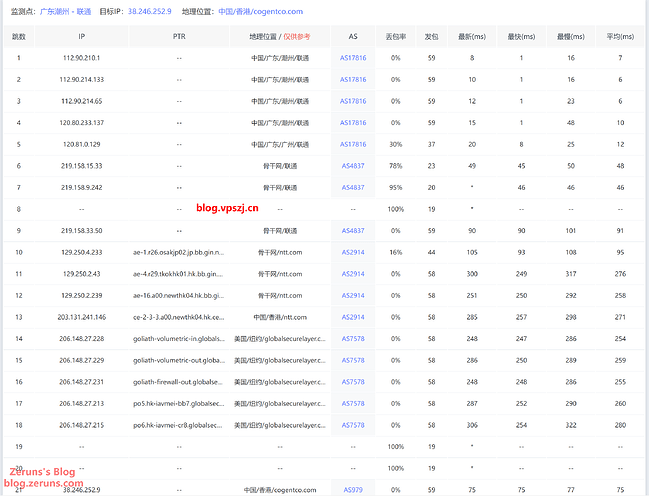The image size is (649, 499).
Task: Select IP cell 120.81.0.129
Action: [82, 144]
